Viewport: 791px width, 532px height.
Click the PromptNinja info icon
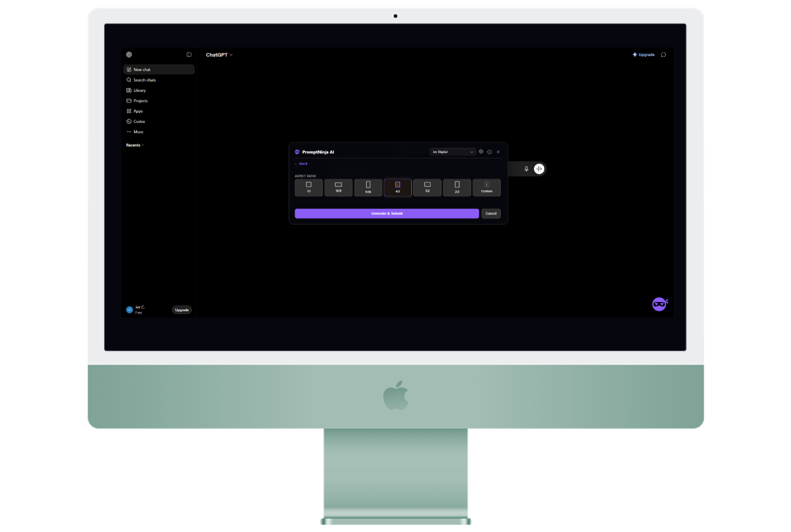click(x=489, y=152)
